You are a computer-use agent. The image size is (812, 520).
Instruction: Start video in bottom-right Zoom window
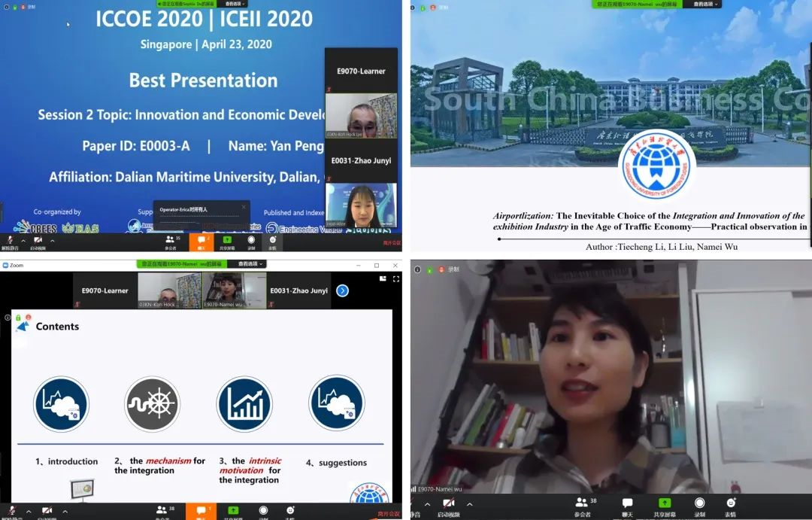click(448, 506)
